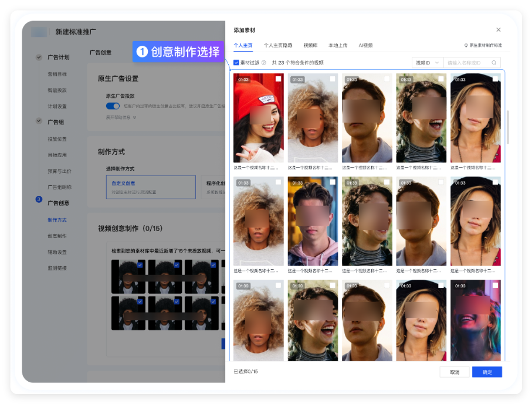The width and height of the screenshot is (532, 404).
Task: Click the 确定 confirm button
Action: coord(487,372)
